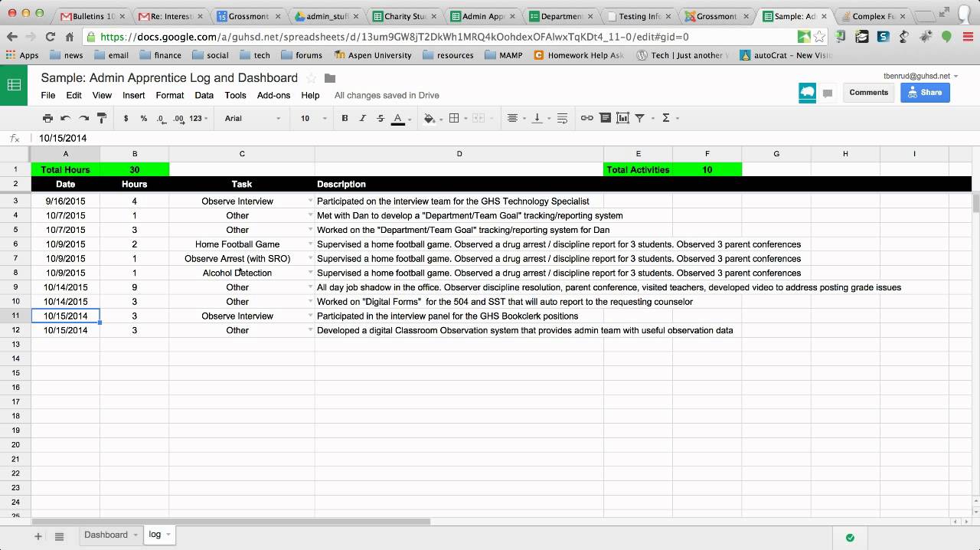Open the Tools menu
Viewport: 980px width, 550px height.
235,96
